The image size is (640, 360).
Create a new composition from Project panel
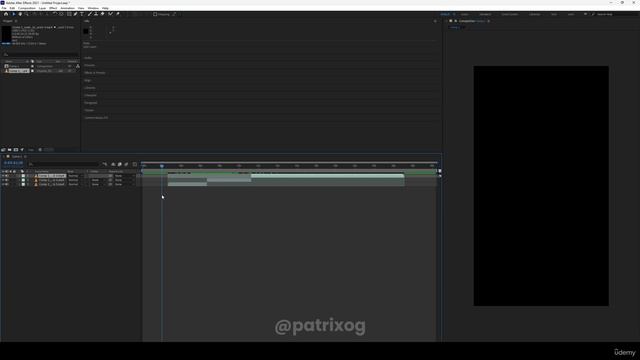pos(16,150)
